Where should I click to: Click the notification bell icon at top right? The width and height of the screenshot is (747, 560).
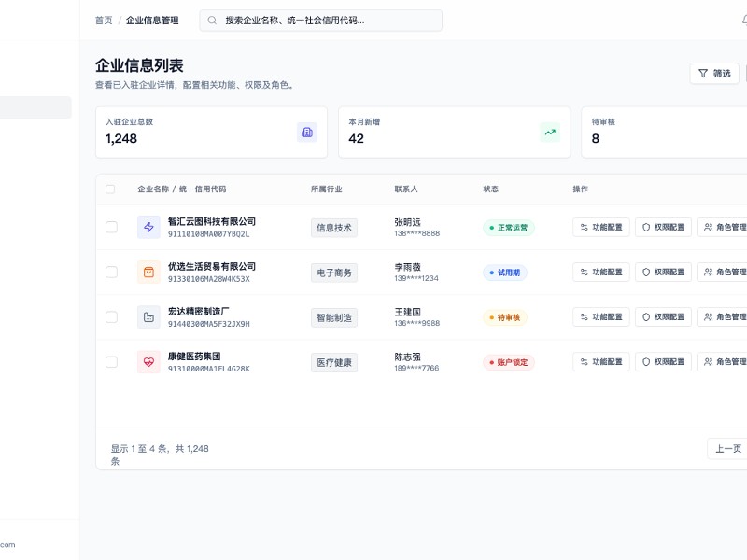point(743,20)
